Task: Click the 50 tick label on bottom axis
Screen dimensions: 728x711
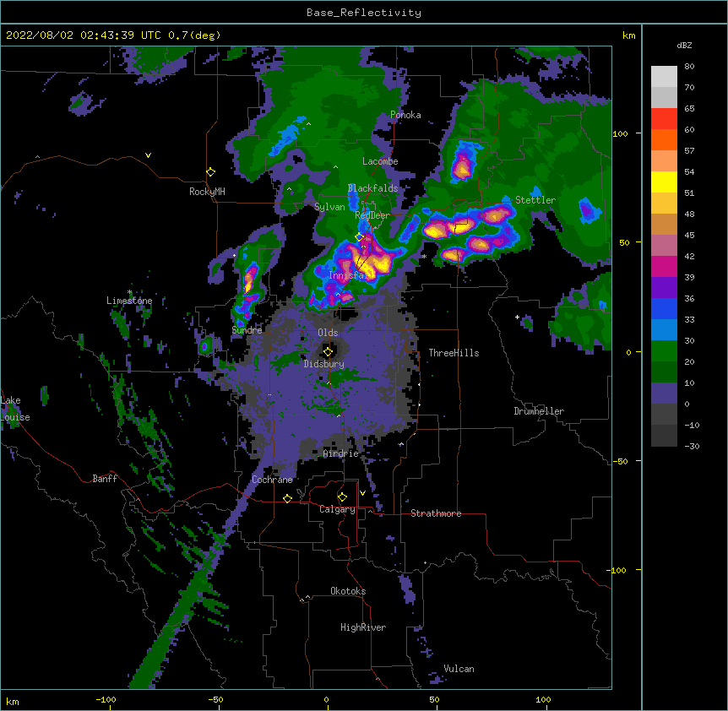Action: click(x=434, y=699)
